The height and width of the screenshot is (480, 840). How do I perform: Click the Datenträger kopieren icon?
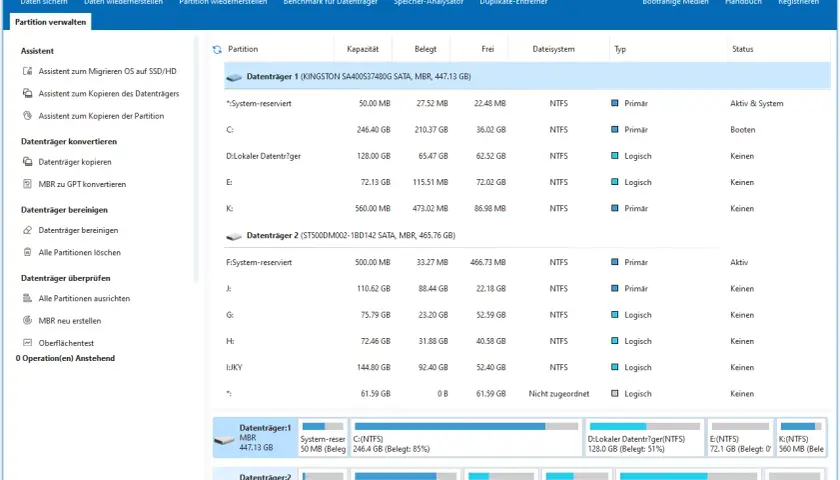coord(27,161)
